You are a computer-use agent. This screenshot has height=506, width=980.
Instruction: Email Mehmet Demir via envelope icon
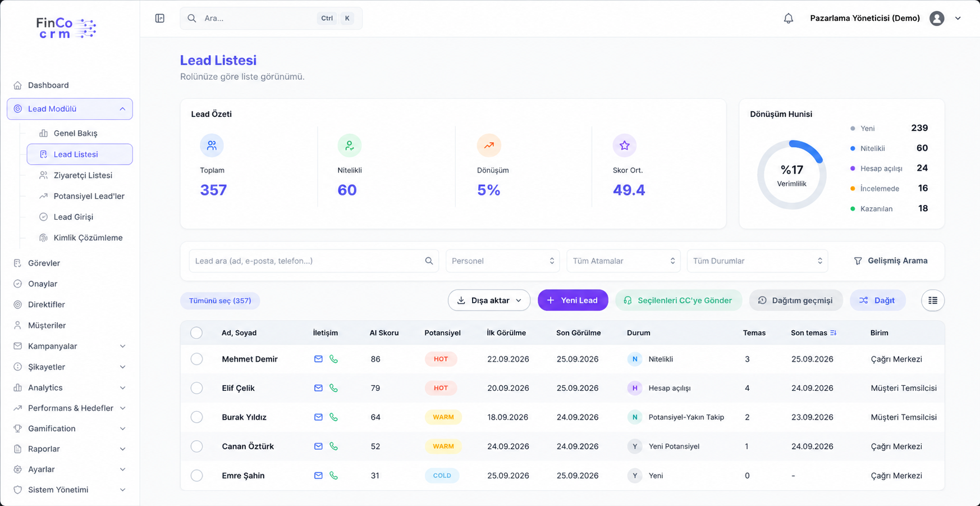tap(318, 359)
